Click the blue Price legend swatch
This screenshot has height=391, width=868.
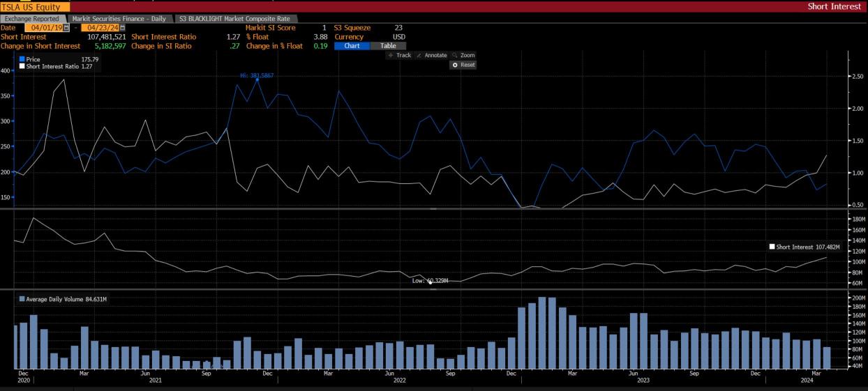tap(22, 60)
